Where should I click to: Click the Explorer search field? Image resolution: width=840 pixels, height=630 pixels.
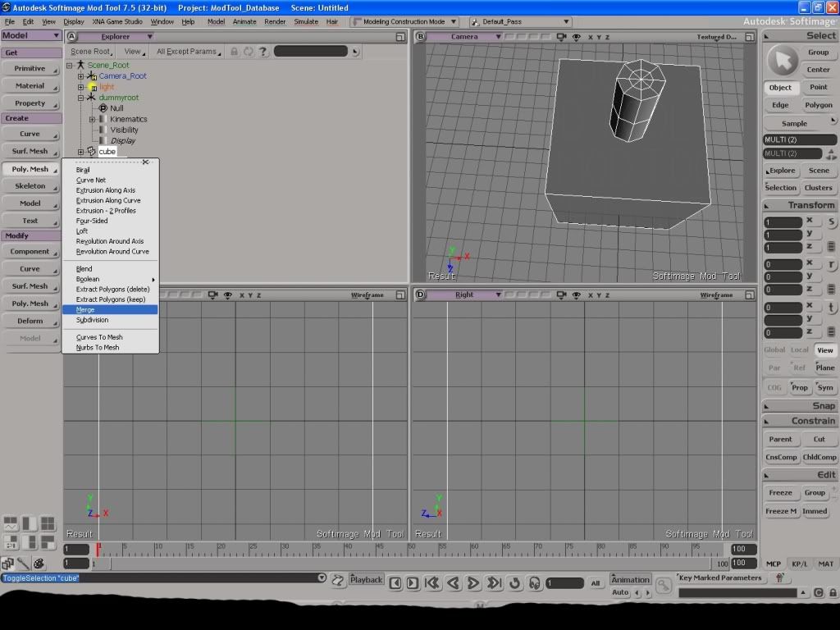[311, 52]
